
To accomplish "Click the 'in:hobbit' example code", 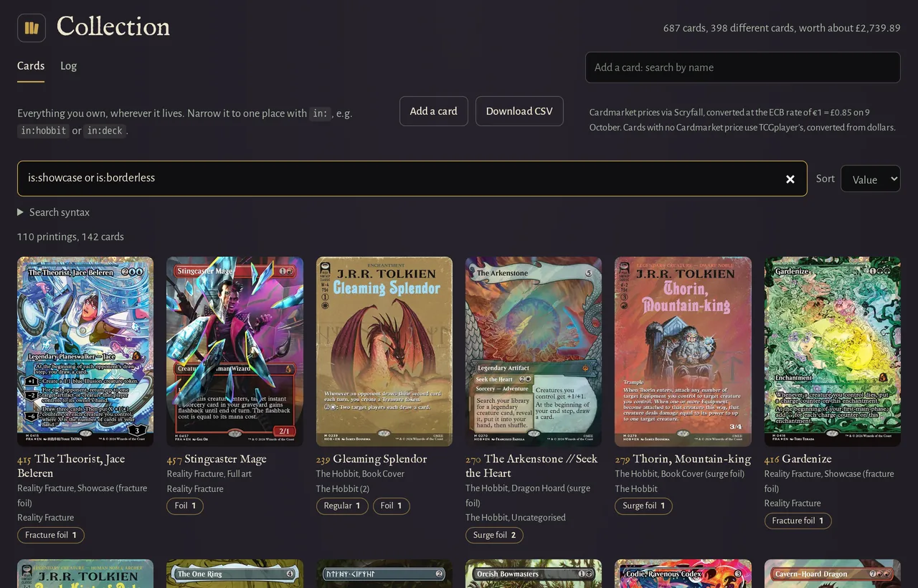I will coord(43,131).
